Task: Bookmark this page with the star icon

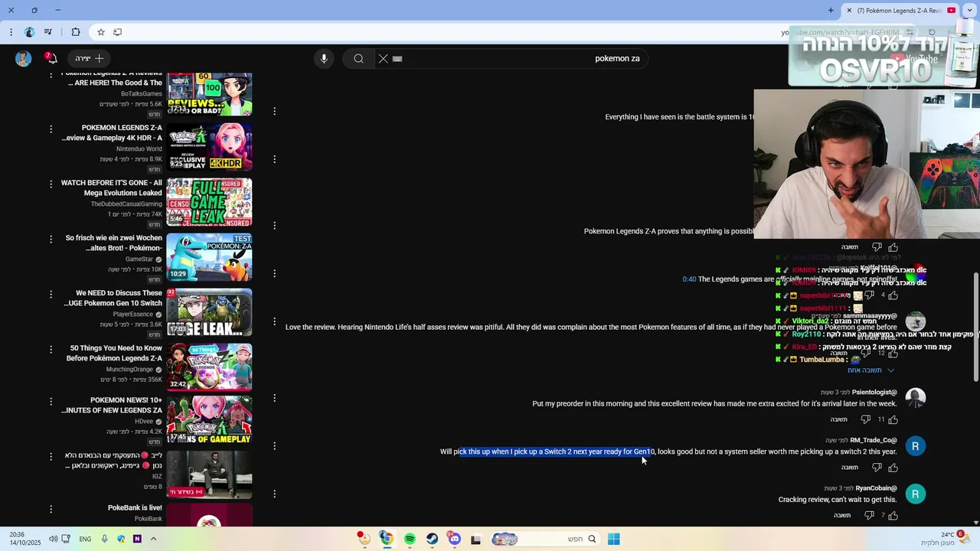Action: (100, 32)
